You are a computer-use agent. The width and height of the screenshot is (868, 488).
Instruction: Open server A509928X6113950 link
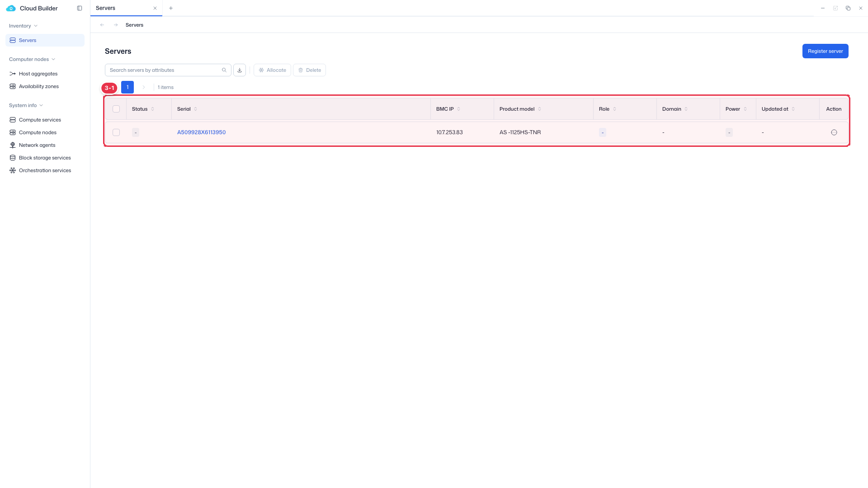[x=201, y=132]
